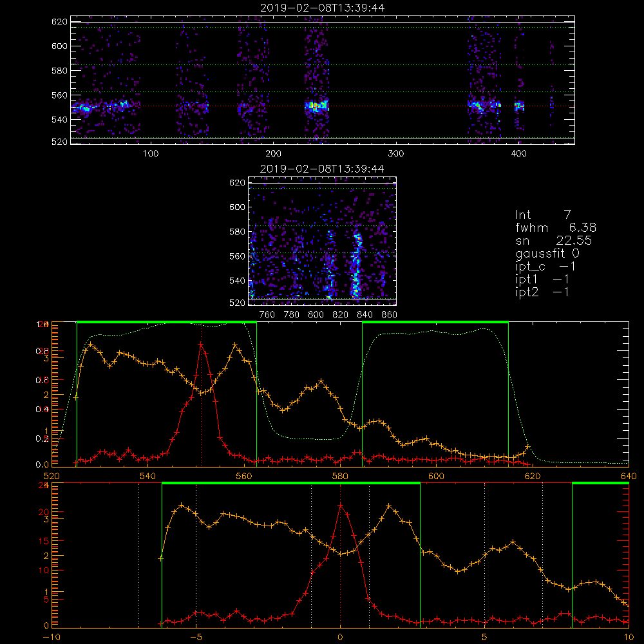Click the top plot's timestamp title 2019-02-08T13:39:44
644x644 pixels.
point(323,8)
